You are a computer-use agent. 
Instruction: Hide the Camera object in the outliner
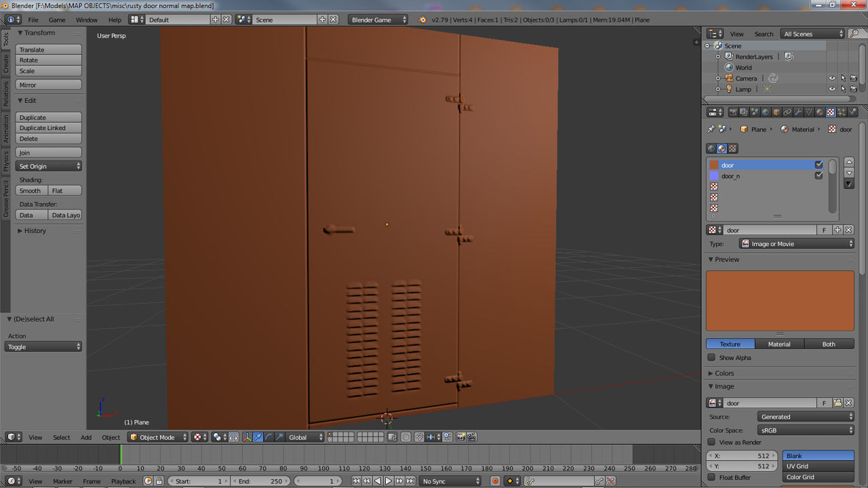click(832, 78)
